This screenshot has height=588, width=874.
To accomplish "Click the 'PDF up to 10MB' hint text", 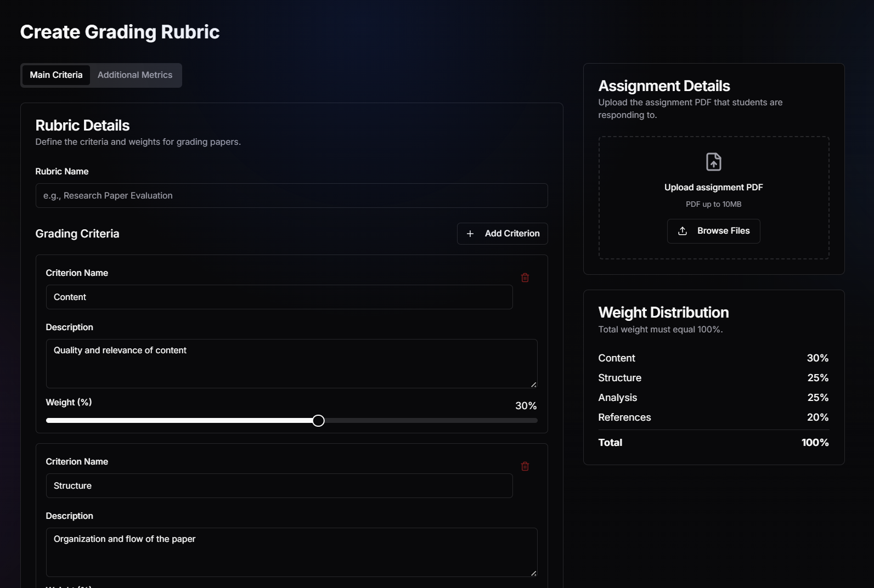I will 714,204.
